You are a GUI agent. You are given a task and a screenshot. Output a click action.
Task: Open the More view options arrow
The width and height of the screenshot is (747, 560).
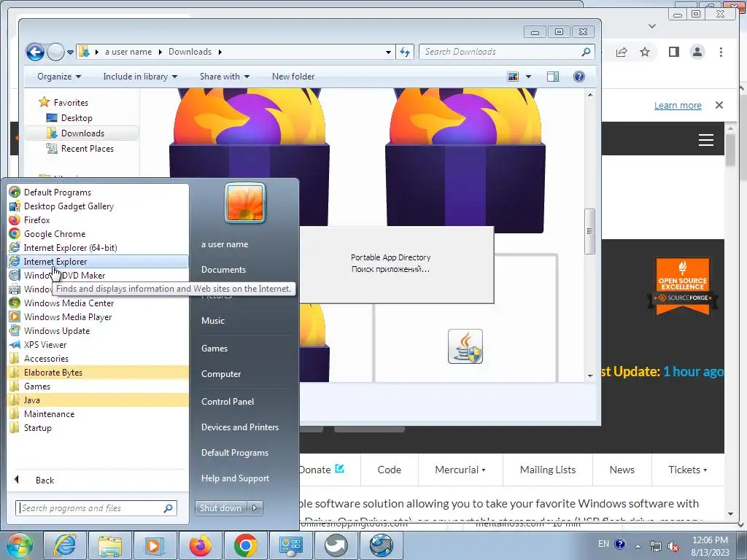528,77
